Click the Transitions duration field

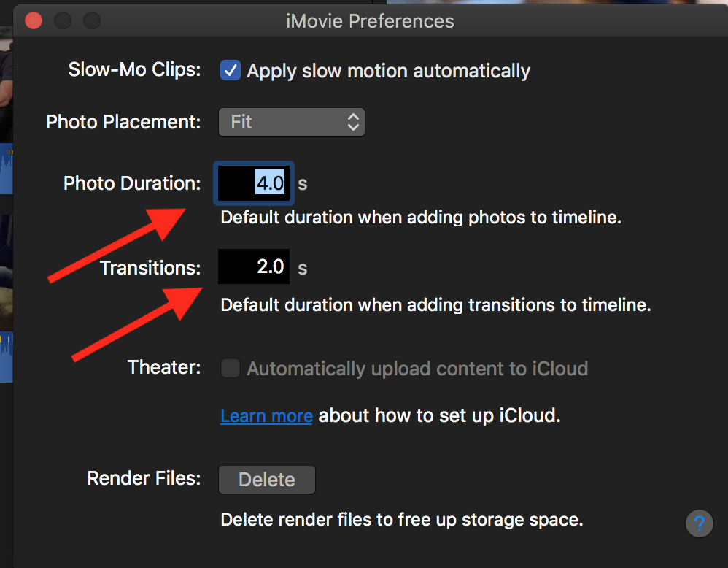254,267
